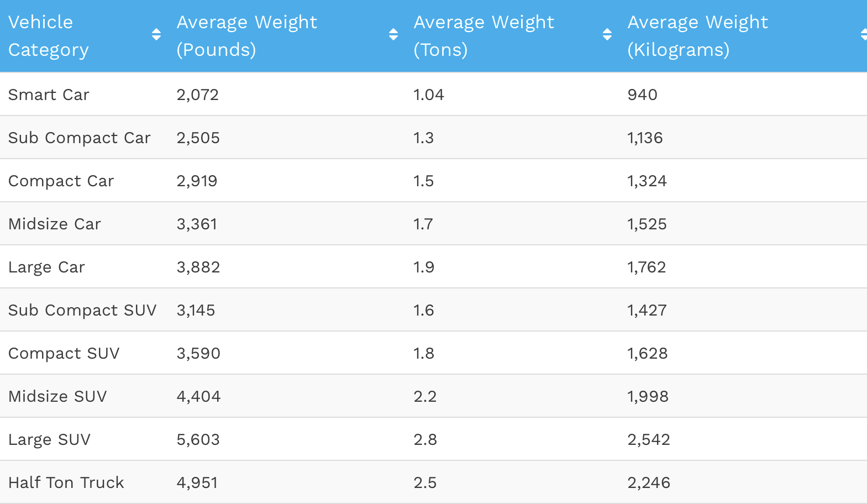Click the Large SUV tons value 2.8
Viewport: 867px width, 504px height.
coord(425,439)
